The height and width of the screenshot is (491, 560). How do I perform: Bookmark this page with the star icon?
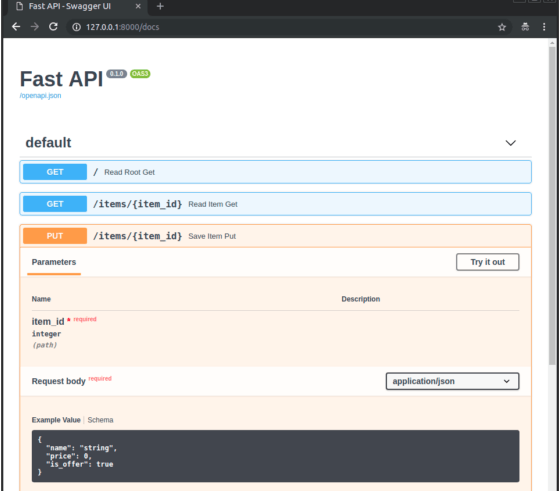tap(502, 27)
